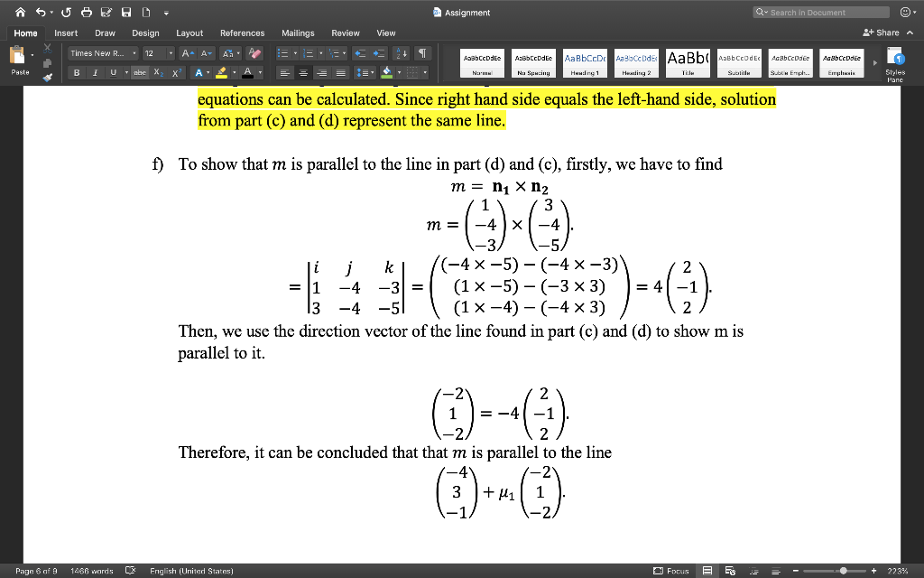
Task: Open Customize Quick Access Toolbar dropdown
Action: [x=166, y=13]
